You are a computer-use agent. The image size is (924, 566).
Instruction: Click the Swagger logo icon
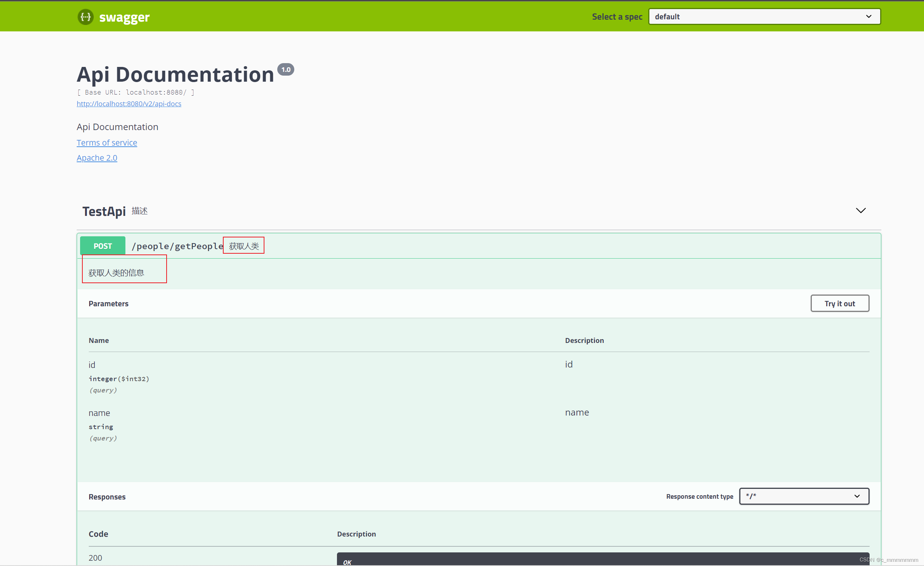pos(85,17)
